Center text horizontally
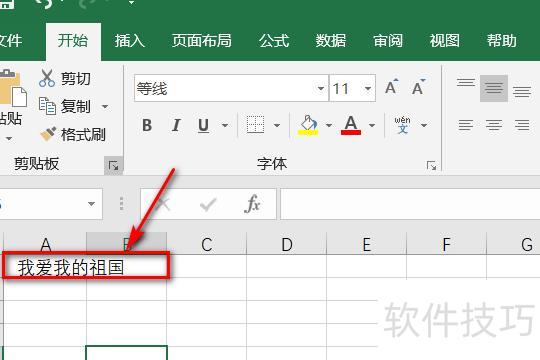540x360 pixels. click(x=494, y=125)
